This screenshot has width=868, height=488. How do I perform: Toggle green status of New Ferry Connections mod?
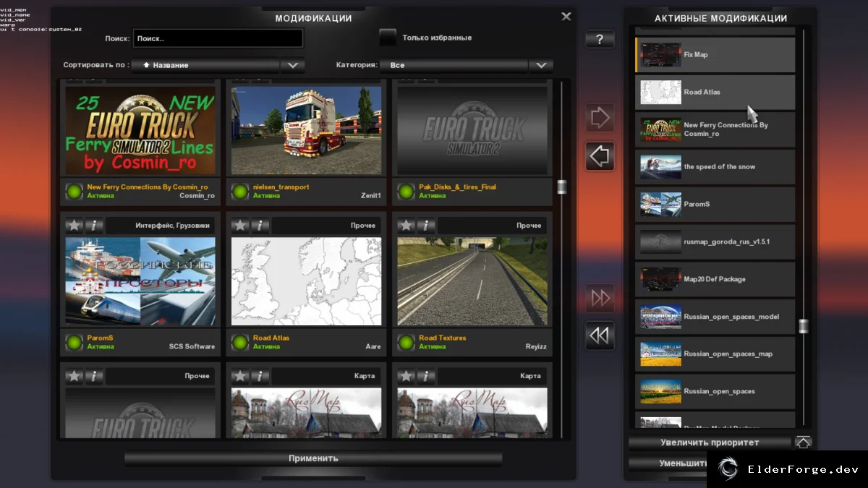click(75, 192)
